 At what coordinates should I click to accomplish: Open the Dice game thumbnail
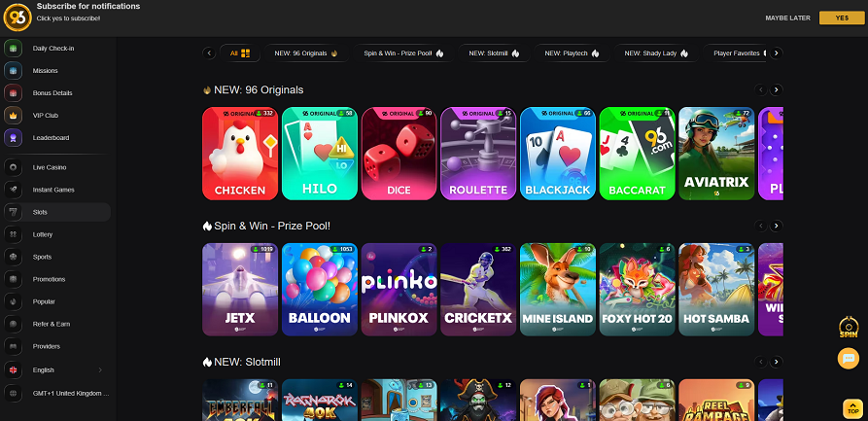pos(399,154)
